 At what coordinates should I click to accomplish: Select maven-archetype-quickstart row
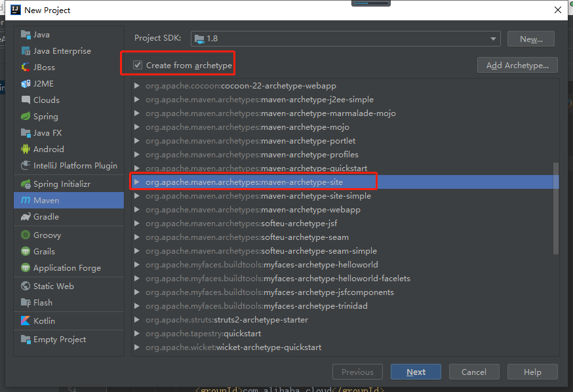pyautogui.click(x=345, y=168)
